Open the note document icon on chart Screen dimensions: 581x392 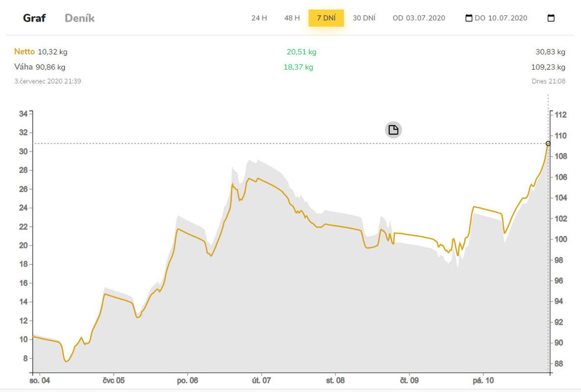pos(393,130)
